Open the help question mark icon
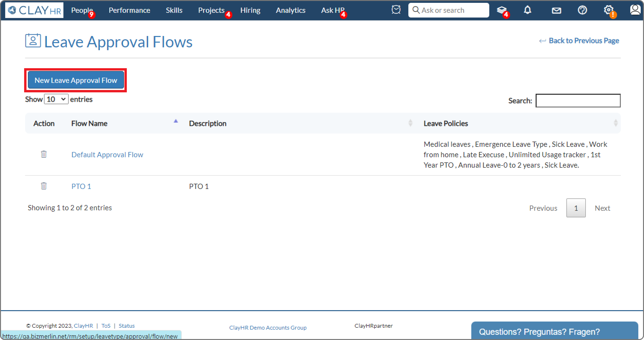 (582, 10)
